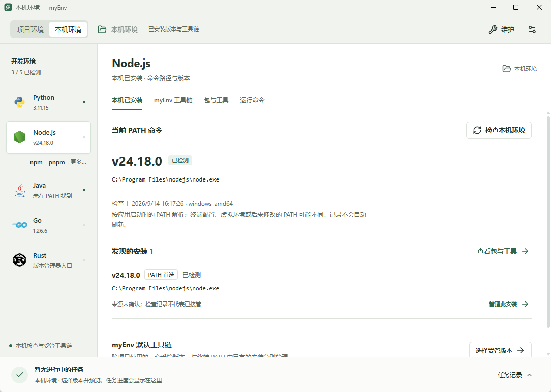This screenshot has width=551, height=392.
Task: Click the arrow next to 管理此安装
Action: click(525, 304)
